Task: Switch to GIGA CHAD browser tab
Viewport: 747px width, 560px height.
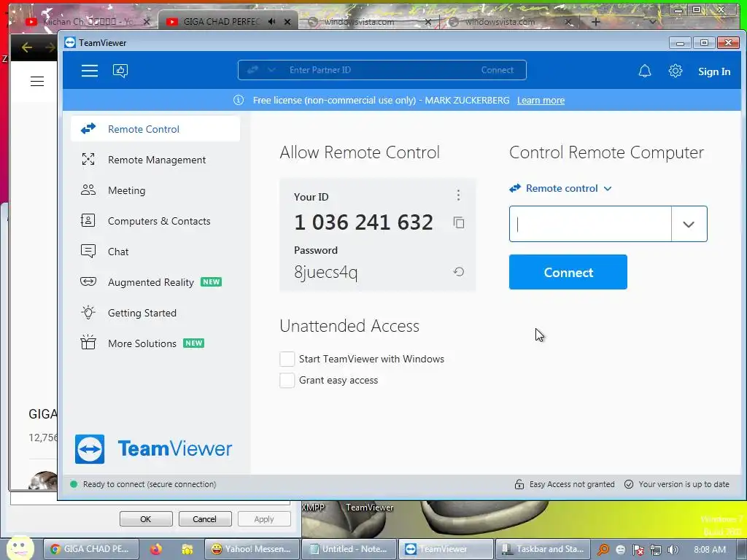Action: 228,22
